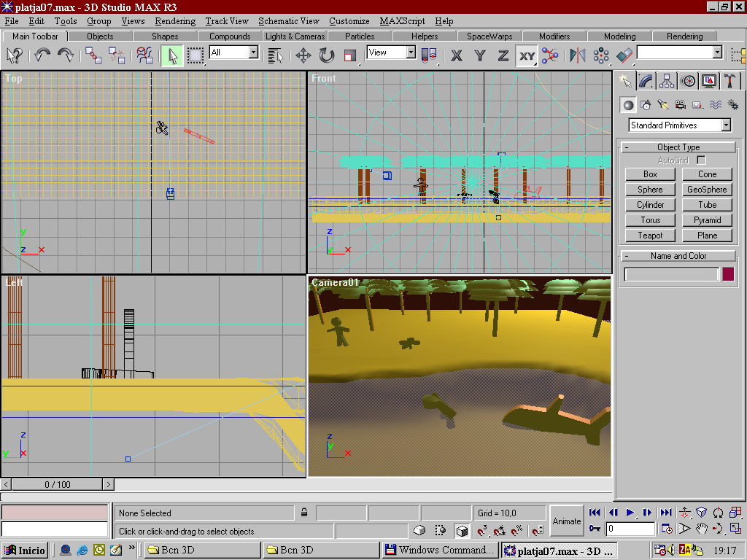Open the Rendering menu

(x=175, y=21)
